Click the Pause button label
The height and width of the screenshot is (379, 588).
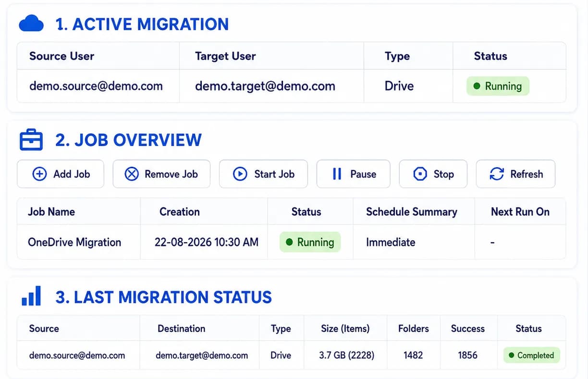click(363, 174)
